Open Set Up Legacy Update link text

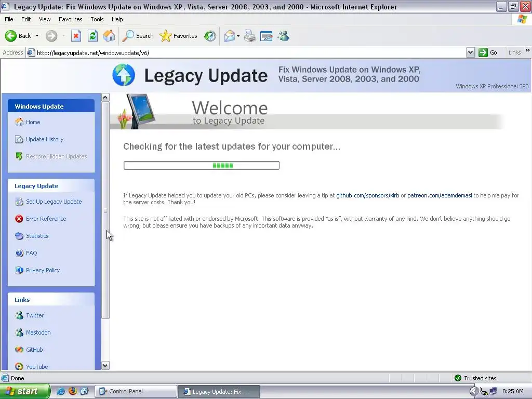[x=54, y=202]
